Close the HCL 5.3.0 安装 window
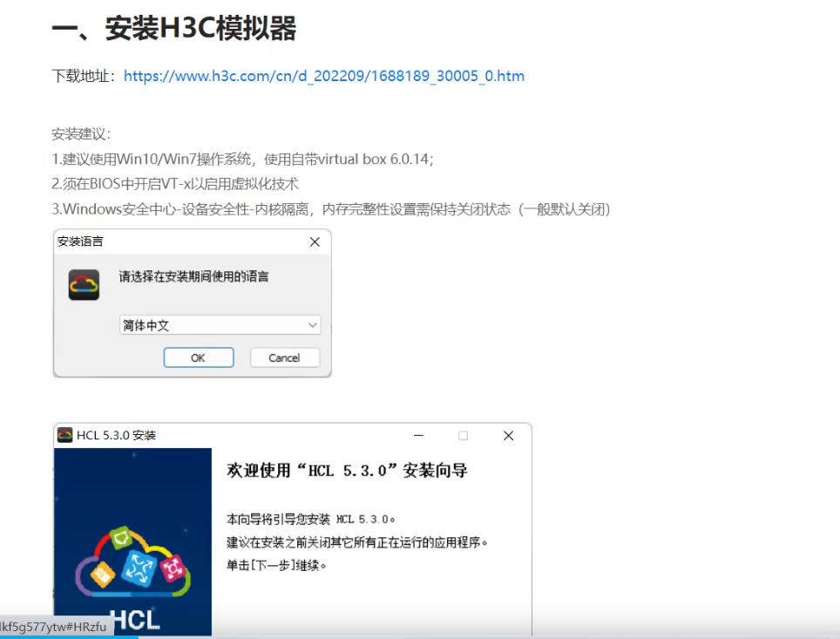 [x=508, y=436]
